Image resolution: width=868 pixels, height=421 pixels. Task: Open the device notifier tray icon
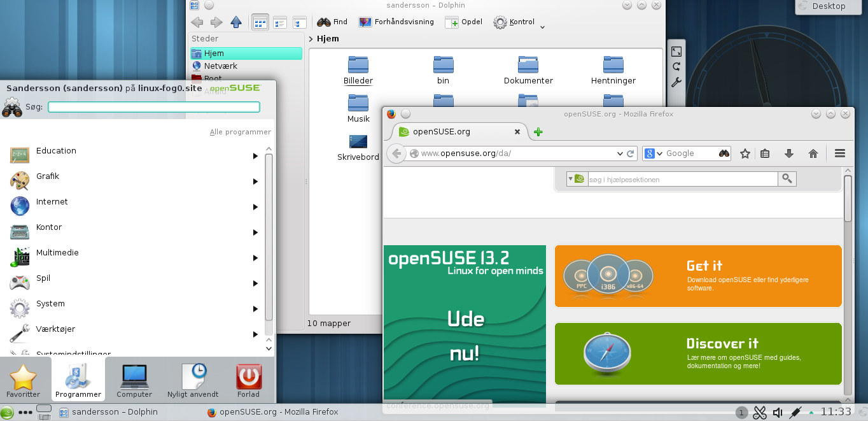[x=795, y=413]
